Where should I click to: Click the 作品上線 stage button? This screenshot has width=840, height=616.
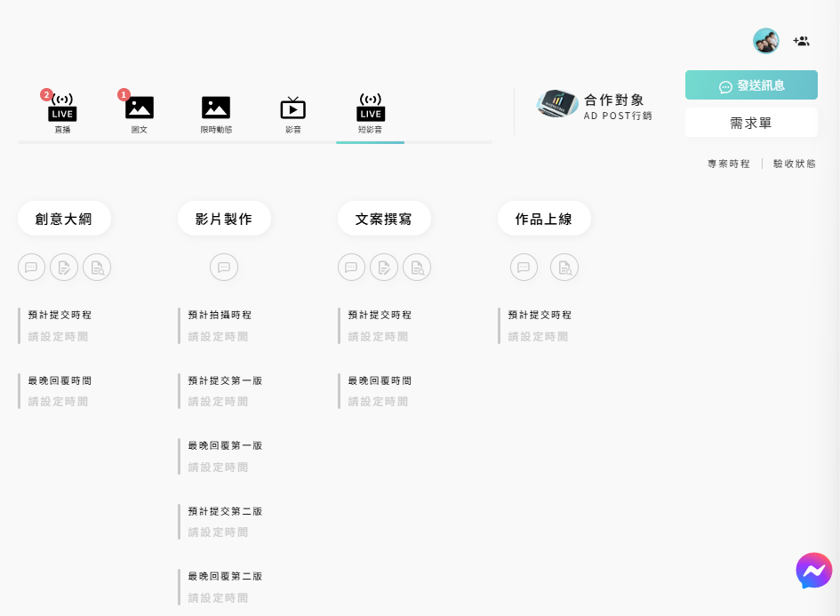coord(544,219)
